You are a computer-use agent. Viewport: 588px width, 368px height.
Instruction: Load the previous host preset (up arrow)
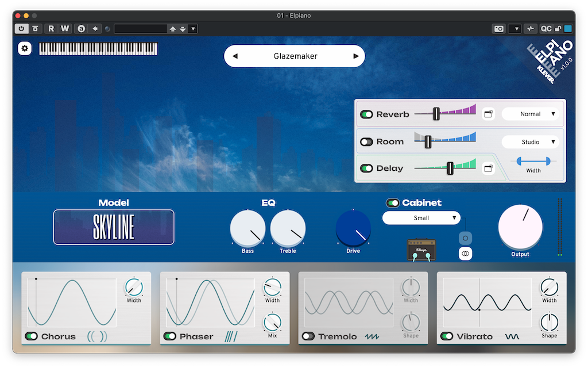coord(172,29)
